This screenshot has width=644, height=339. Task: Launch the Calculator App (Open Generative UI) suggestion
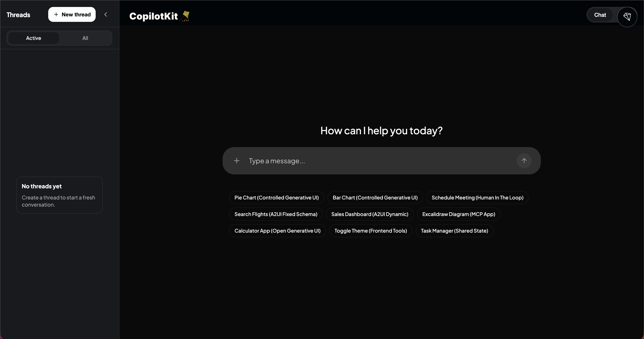(278, 231)
